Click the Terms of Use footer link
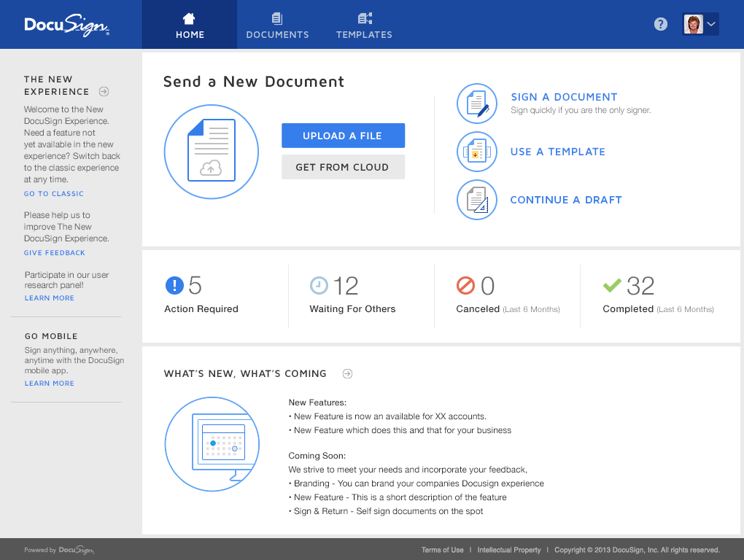This screenshot has height=560, width=744. pos(442,550)
